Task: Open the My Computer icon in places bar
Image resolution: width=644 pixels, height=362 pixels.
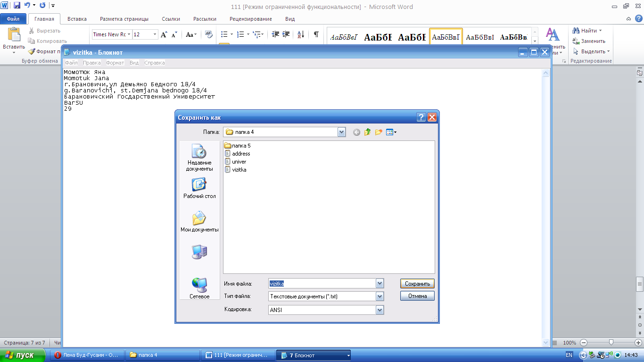Action: [199, 252]
